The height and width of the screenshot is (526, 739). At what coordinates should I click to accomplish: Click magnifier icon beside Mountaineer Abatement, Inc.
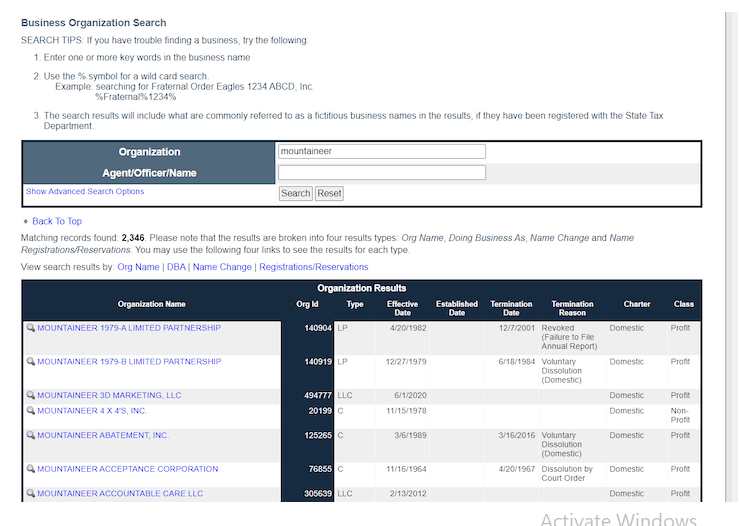pyautogui.click(x=30, y=435)
